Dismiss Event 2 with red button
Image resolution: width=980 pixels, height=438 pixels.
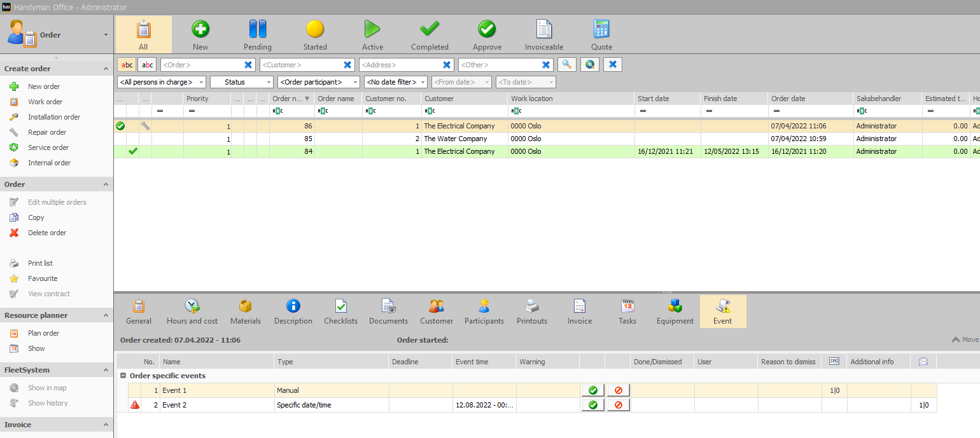point(619,405)
